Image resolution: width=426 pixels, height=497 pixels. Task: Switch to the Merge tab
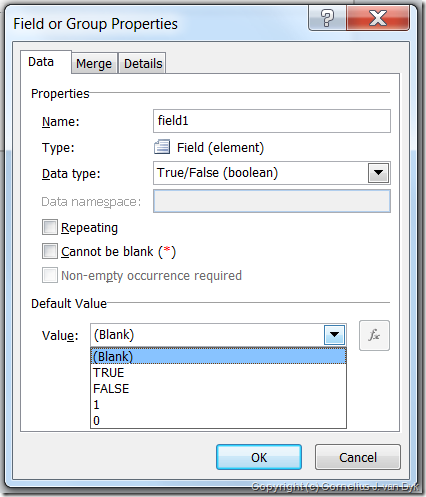pyautogui.click(x=94, y=63)
